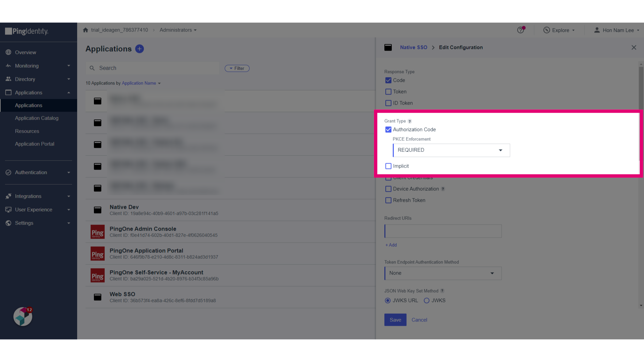
Task: Save the configuration
Action: click(395, 320)
